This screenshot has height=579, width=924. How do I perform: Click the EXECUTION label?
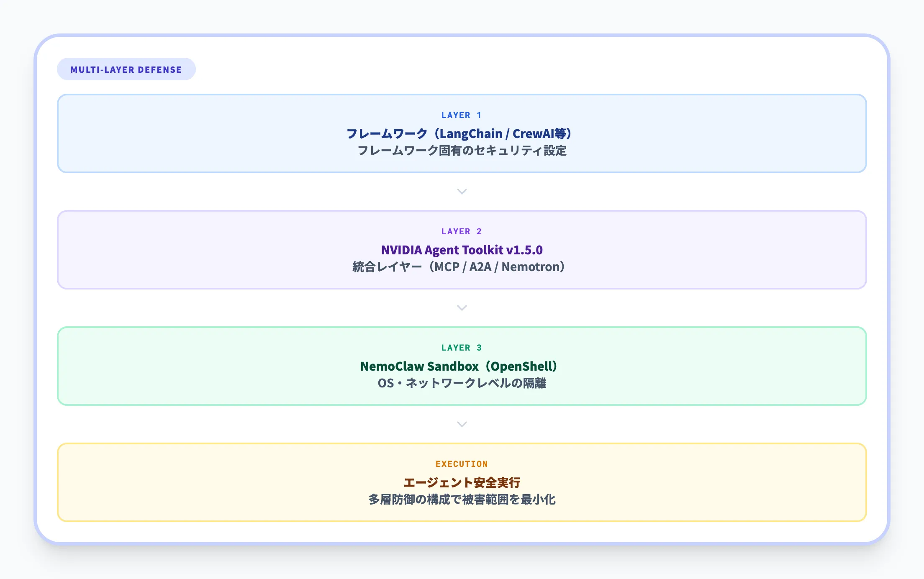click(x=462, y=464)
